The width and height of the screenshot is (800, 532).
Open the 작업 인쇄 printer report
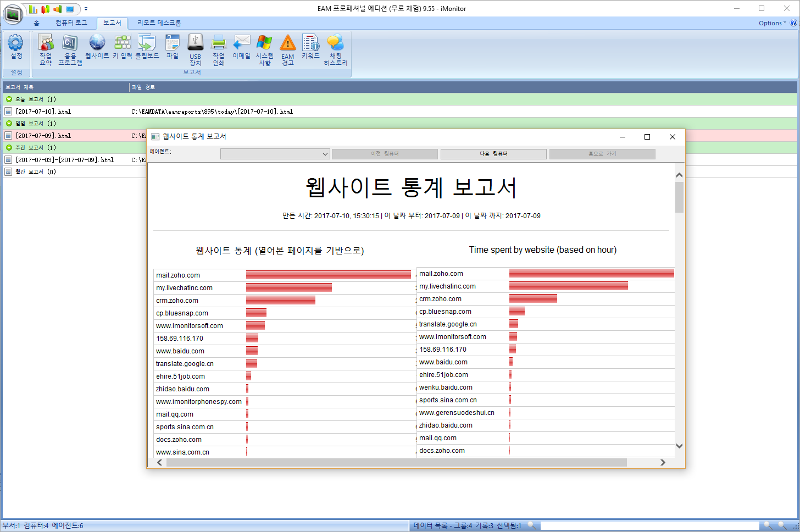coord(219,49)
